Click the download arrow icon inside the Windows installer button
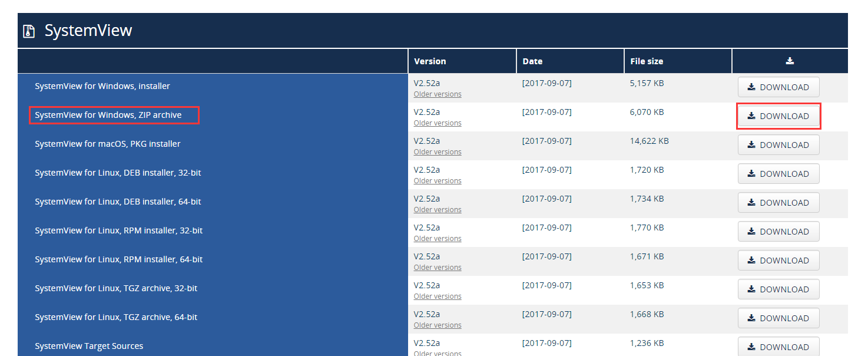 751,87
